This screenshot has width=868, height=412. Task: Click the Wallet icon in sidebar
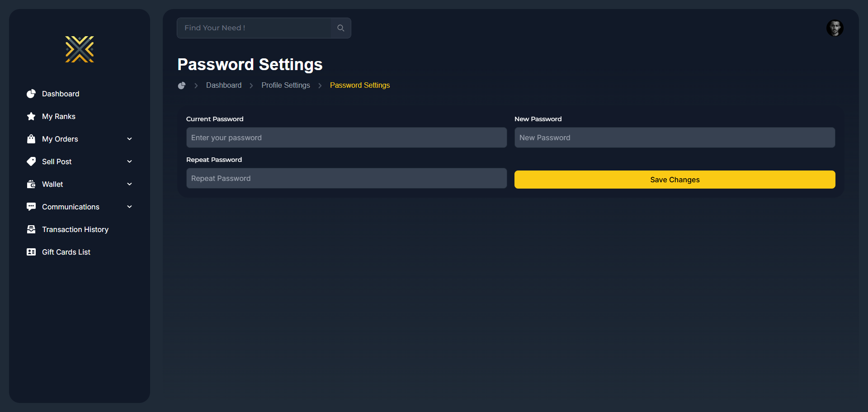tap(31, 184)
